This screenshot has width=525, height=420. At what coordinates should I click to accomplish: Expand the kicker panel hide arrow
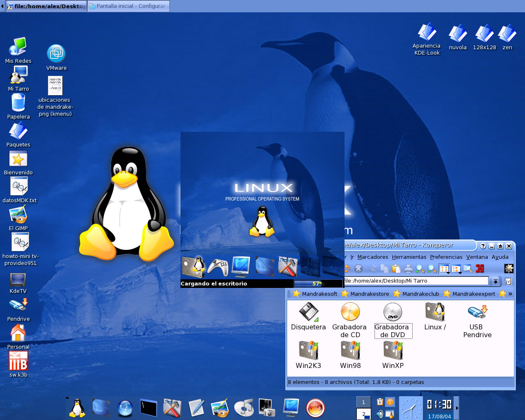coord(457,408)
